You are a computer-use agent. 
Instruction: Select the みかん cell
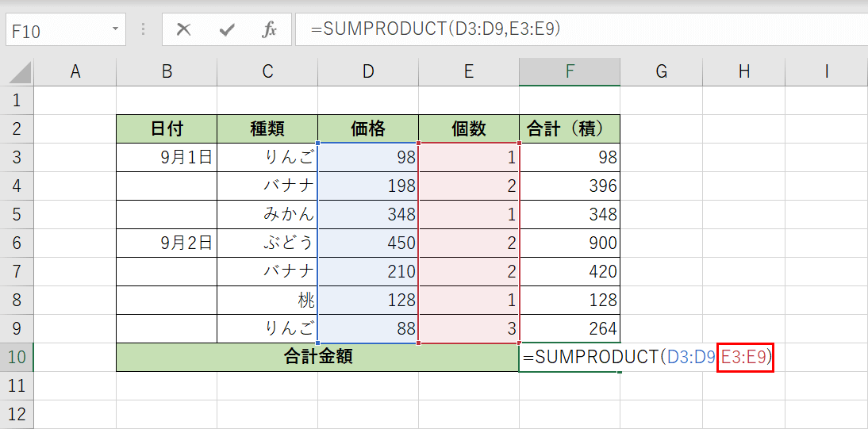(267, 215)
